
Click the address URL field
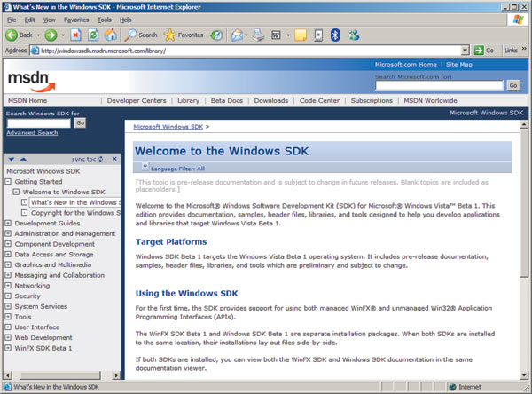pos(246,51)
